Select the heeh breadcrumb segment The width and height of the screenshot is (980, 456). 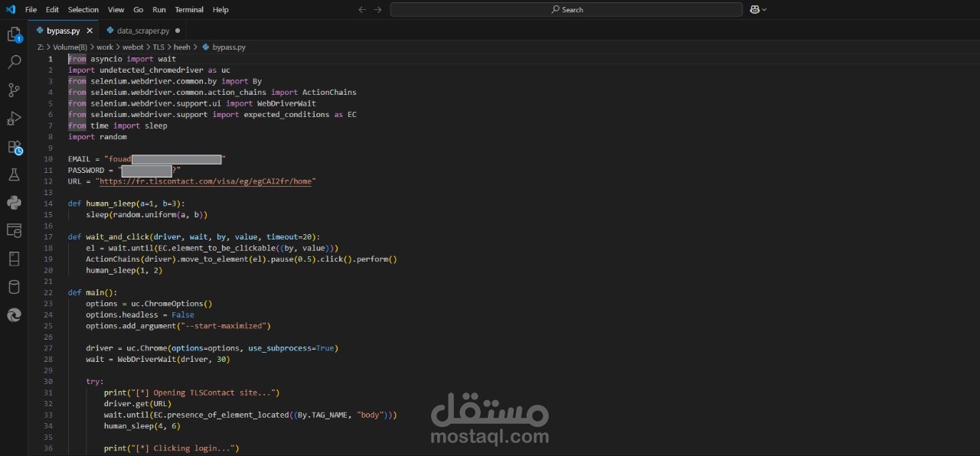[x=181, y=47]
